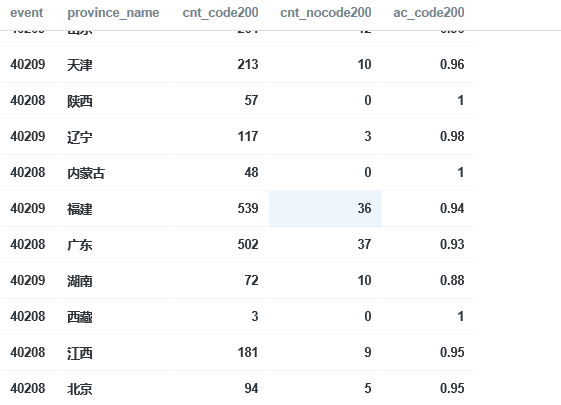Select the 内蒙古 province cell
The width and height of the screenshot is (561, 405).
[114, 173]
